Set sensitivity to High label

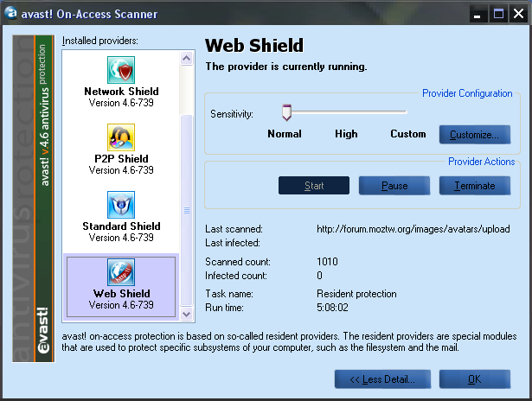(346, 134)
